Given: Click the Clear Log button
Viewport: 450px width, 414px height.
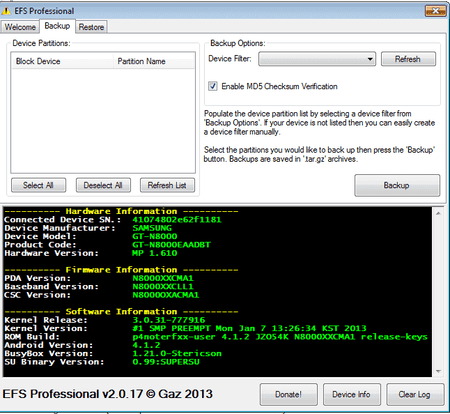Looking at the screenshot, I should click(415, 394).
